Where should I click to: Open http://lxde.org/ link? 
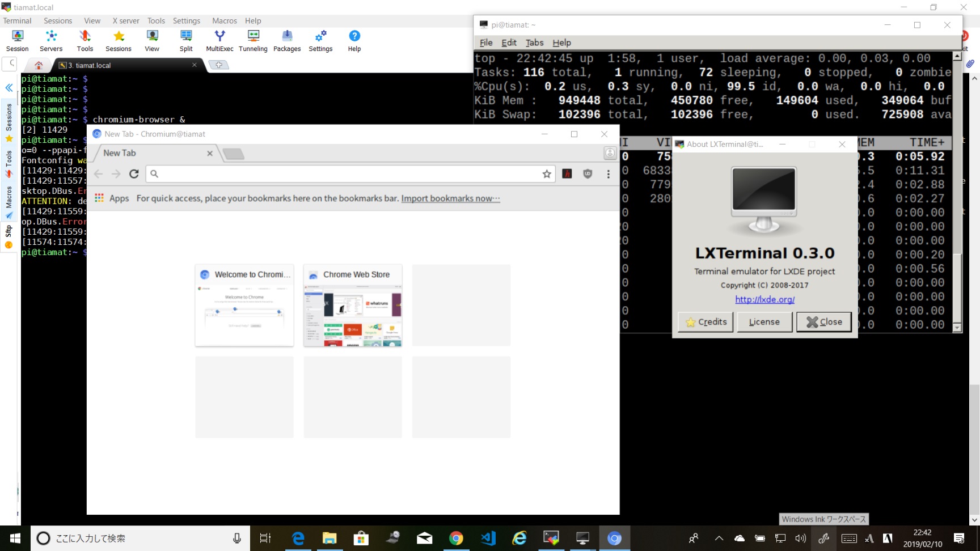point(764,299)
